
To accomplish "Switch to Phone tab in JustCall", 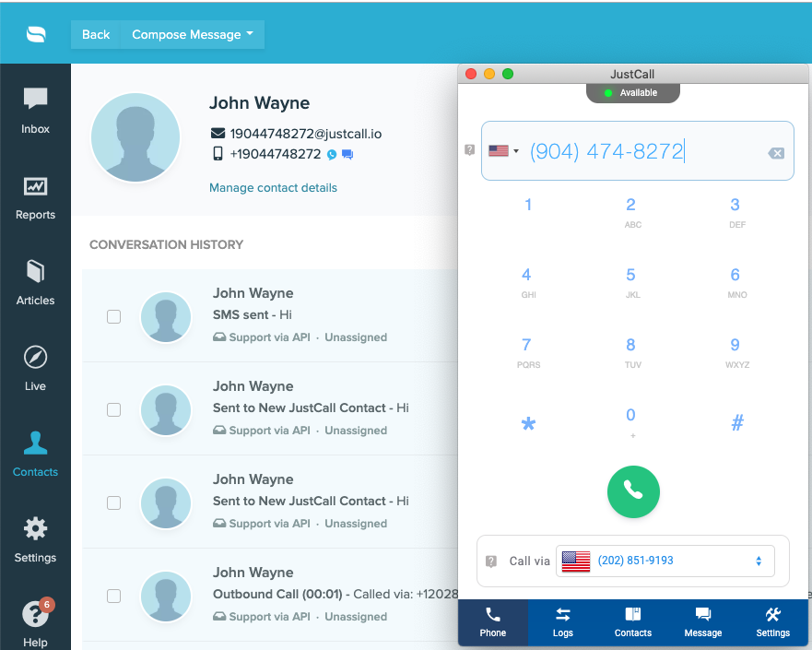I will point(492,622).
